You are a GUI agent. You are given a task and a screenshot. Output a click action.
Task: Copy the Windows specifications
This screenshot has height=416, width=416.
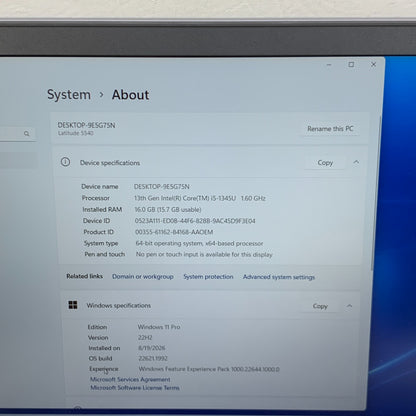pos(320,306)
